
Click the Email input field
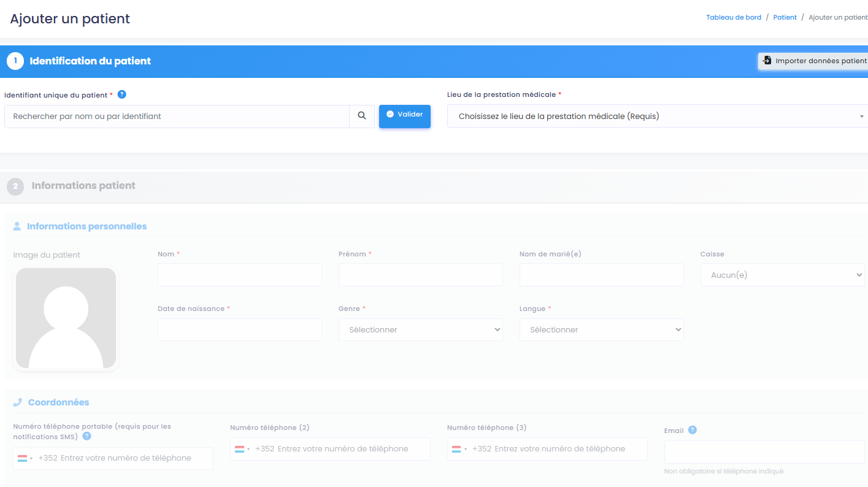764,452
